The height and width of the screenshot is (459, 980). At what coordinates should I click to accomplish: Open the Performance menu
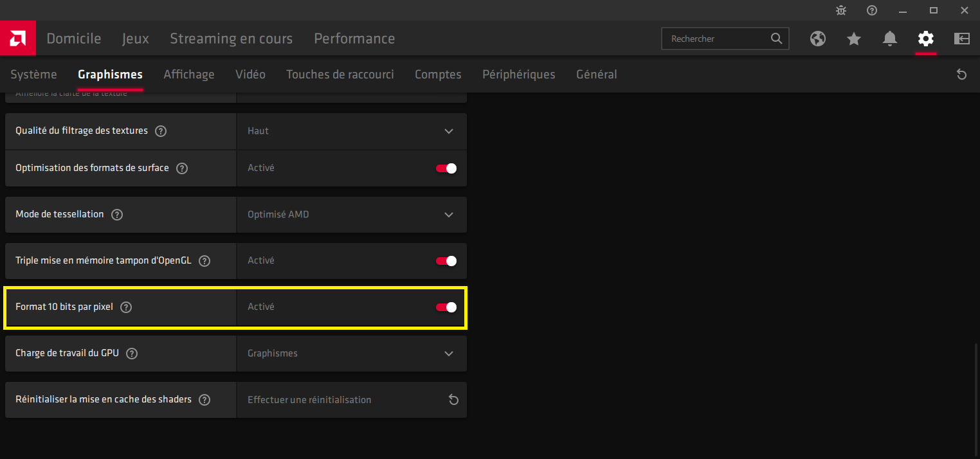coord(354,39)
